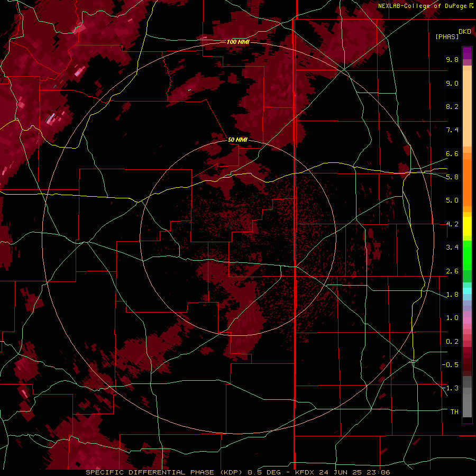The width and height of the screenshot is (476, 476).
Task: Click the [PHAS] legend heading
Action: 447,37
